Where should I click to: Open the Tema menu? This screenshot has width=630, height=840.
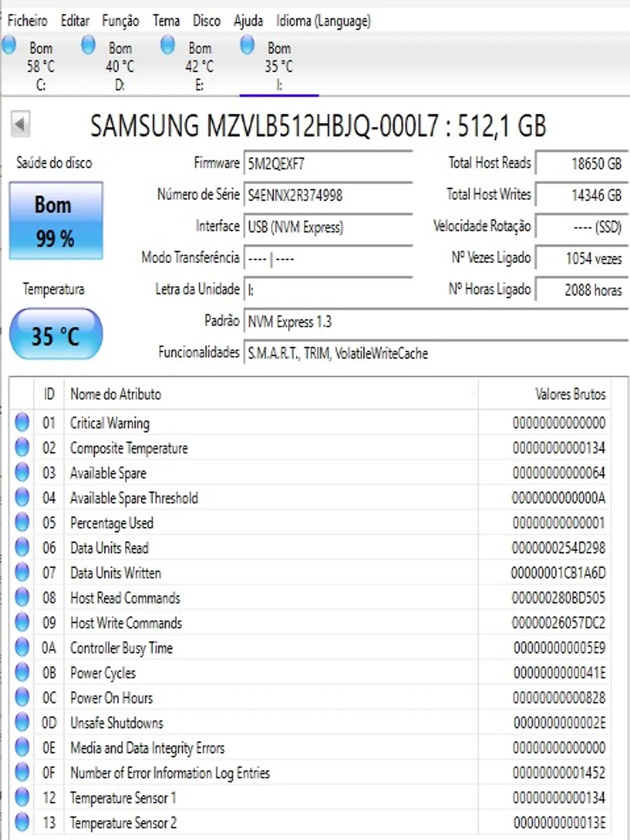tap(166, 21)
